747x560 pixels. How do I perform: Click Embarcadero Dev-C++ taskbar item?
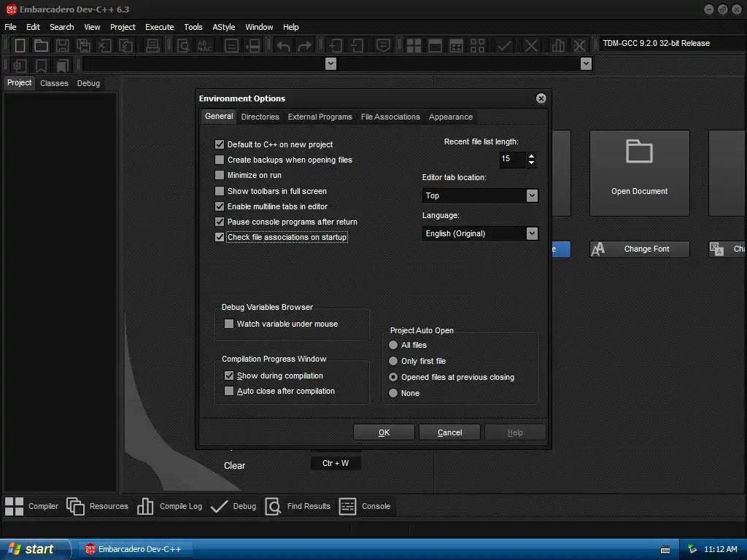135,549
